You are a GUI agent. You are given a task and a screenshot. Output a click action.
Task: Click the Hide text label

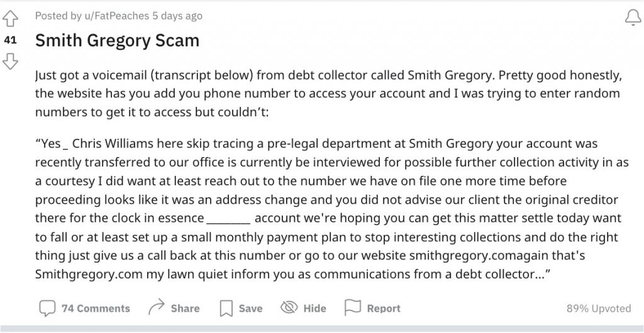coord(314,308)
